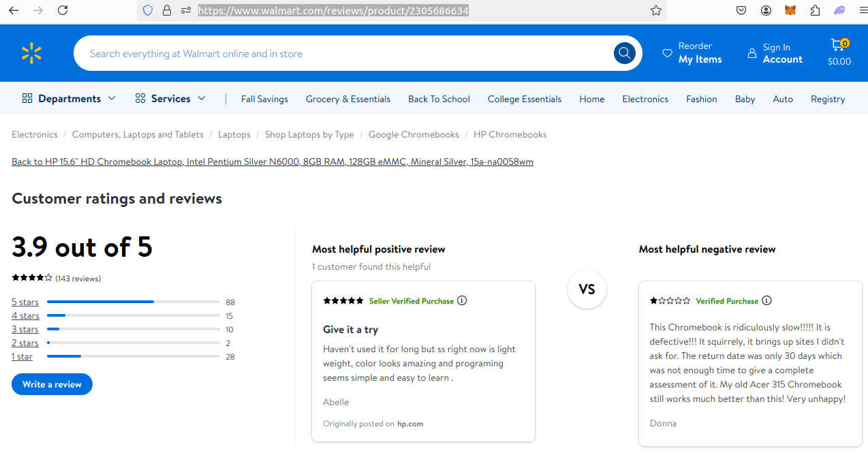Open the Pocket save icon
Screen dimensions: 868x455
tap(742, 10)
